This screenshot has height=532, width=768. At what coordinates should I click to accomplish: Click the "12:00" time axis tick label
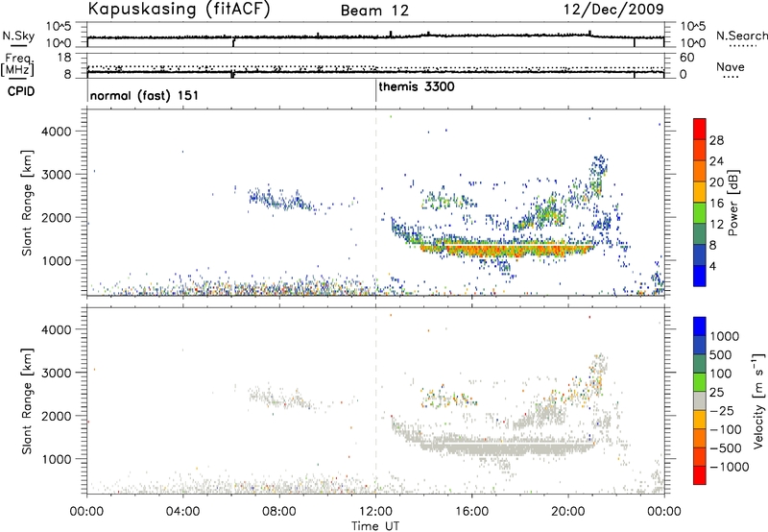pos(375,512)
